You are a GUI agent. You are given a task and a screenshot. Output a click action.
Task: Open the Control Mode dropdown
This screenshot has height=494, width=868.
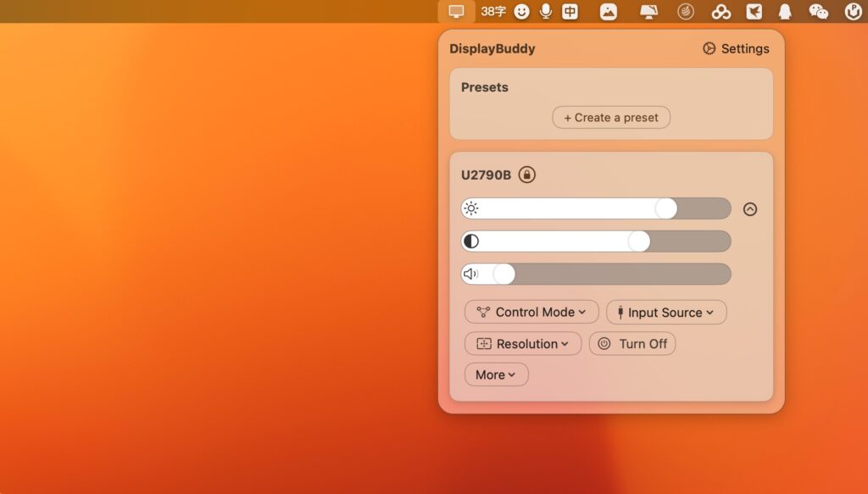(531, 312)
